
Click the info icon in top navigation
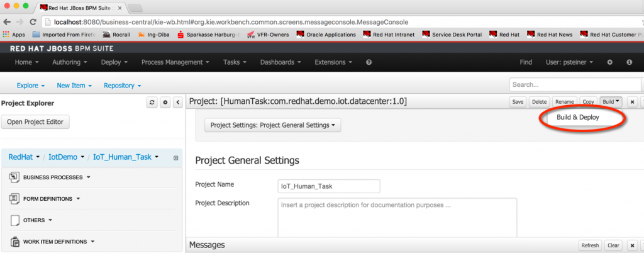click(629, 62)
